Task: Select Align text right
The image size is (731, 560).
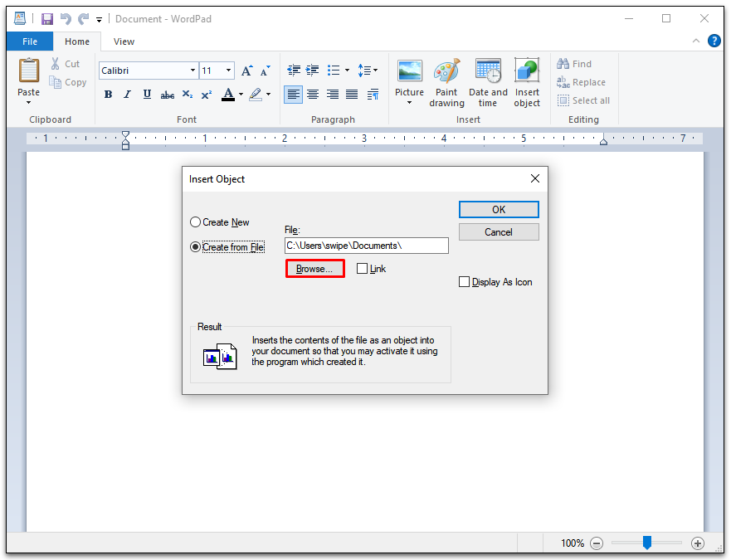Action: (333, 95)
